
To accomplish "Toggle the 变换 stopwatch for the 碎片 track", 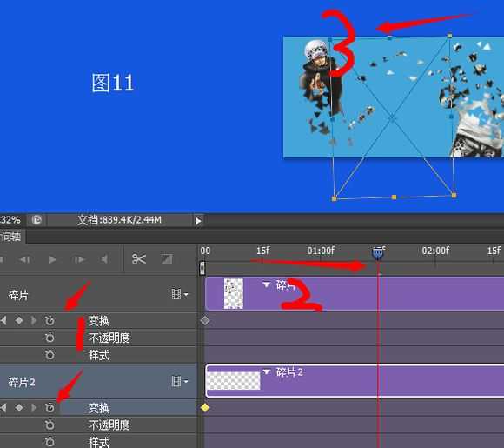I will pyautogui.click(x=50, y=320).
